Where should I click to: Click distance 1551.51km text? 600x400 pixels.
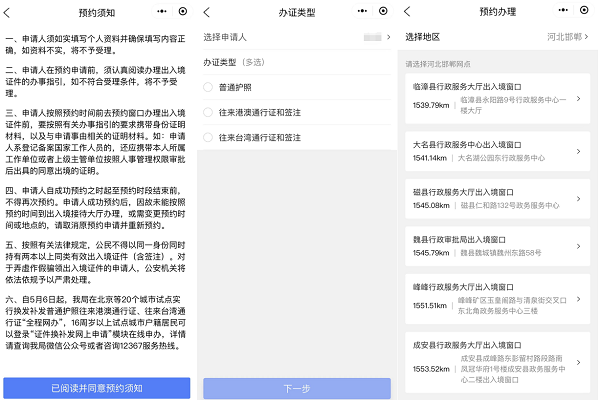click(430, 305)
